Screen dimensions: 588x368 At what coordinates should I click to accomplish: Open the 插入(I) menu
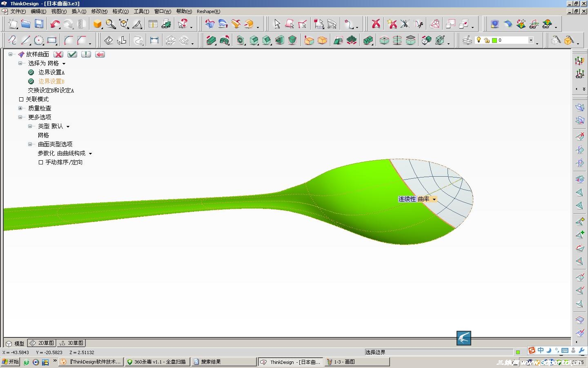79,11
